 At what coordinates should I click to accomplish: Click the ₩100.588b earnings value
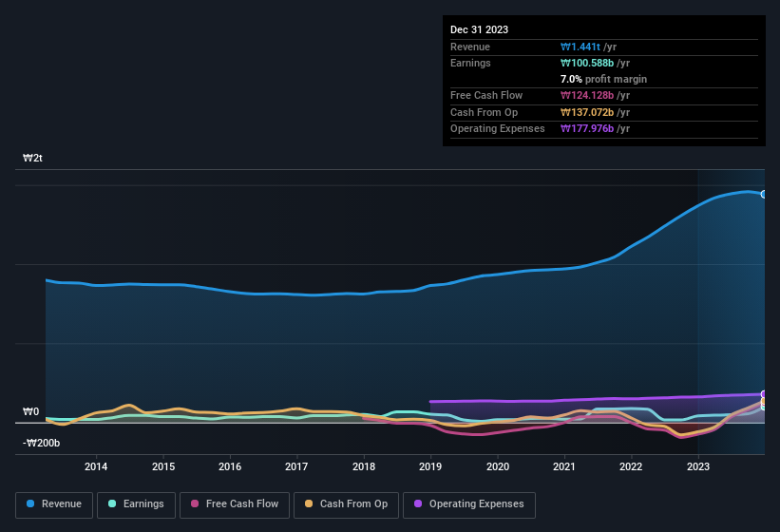coord(587,63)
